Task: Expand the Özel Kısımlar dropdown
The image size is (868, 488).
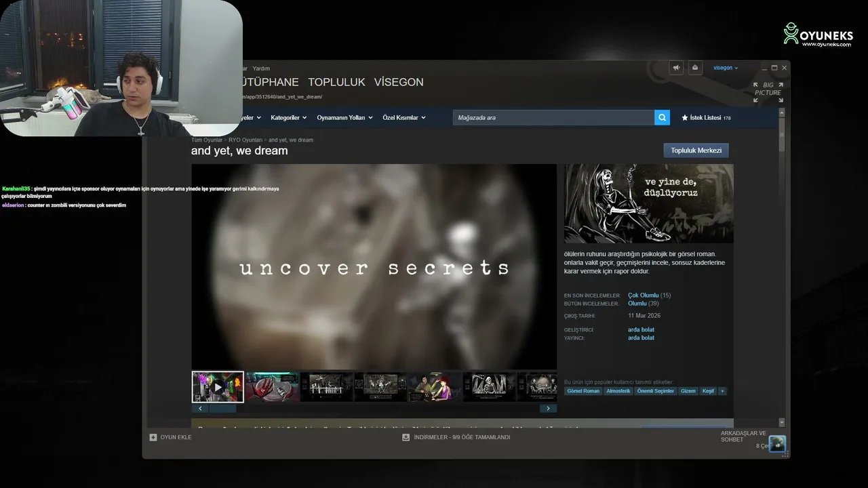Action: pyautogui.click(x=404, y=118)
